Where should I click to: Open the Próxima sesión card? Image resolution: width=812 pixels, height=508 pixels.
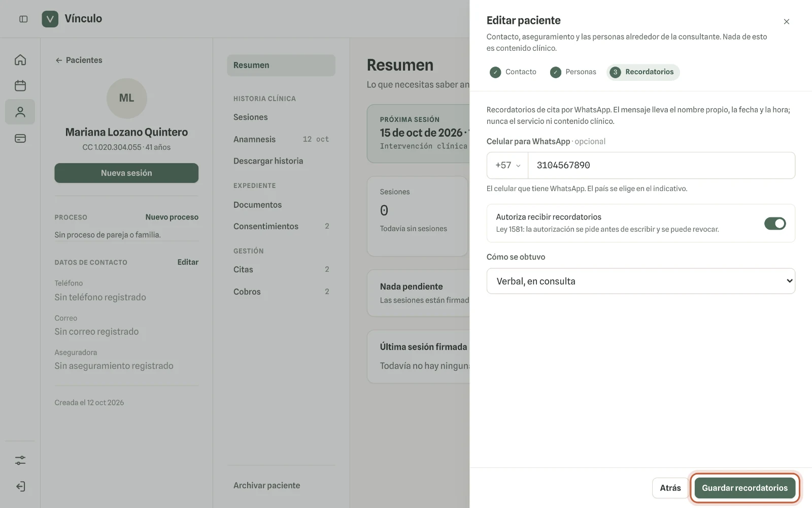point(418,134)
